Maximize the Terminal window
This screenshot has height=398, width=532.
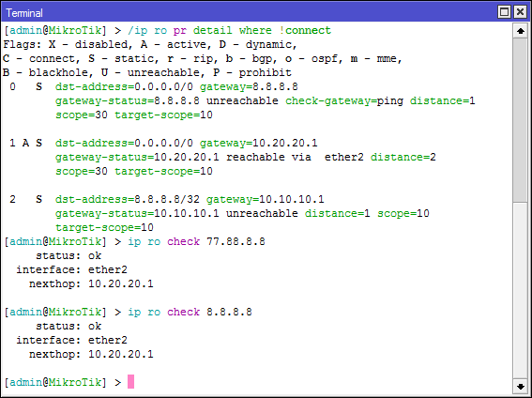[504, 12]
